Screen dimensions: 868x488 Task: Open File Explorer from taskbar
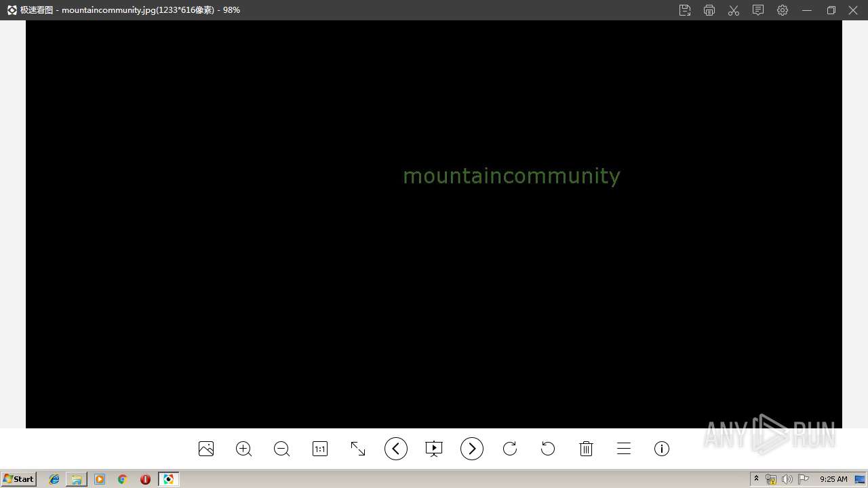77,479
